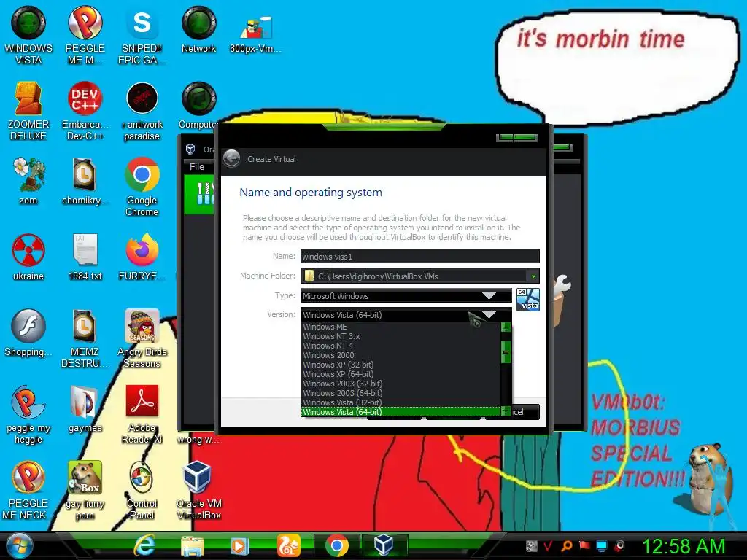Image resolution: width=747 pixels, height=560 pixels.
Task: Launch Adobe Reader XI
Action: tap(142, 414)
